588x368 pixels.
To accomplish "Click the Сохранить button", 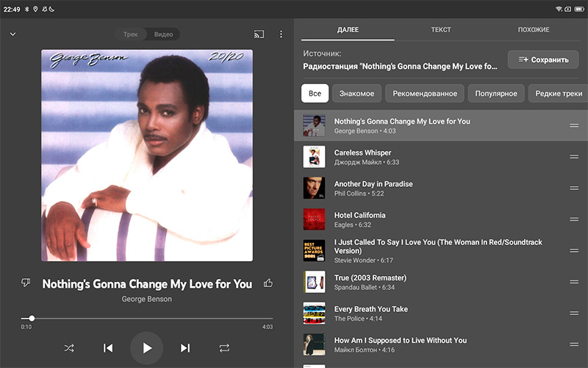I will pyautogui.click(x=542, y=60).
